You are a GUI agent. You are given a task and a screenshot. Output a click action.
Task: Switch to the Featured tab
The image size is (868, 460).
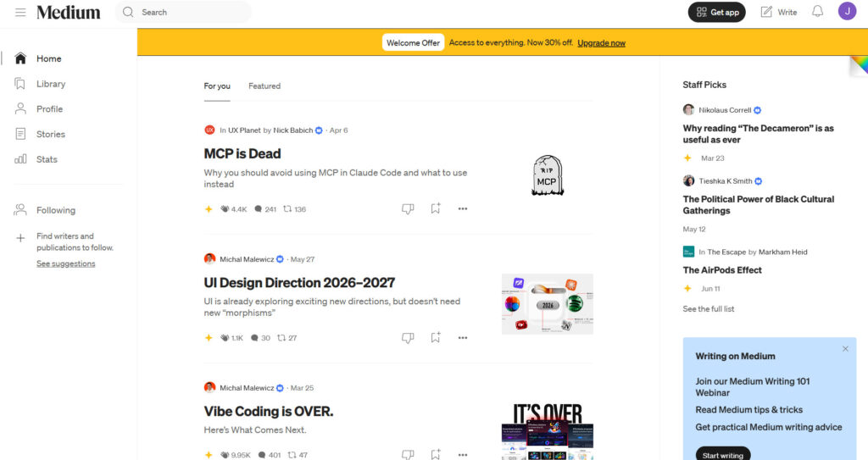[264, 86]
